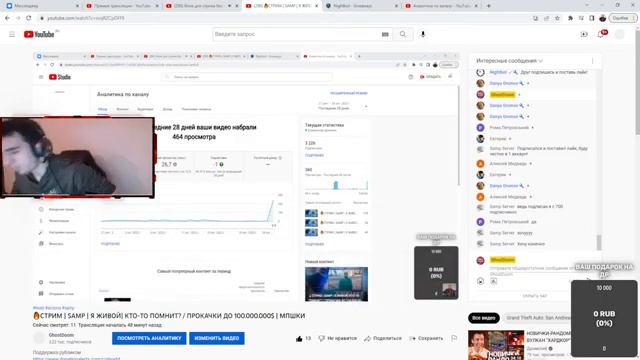Click the YouTube logo to go home
Image resolution: width=640 pixels, height=360 pixels.
(x=39, y=34)
